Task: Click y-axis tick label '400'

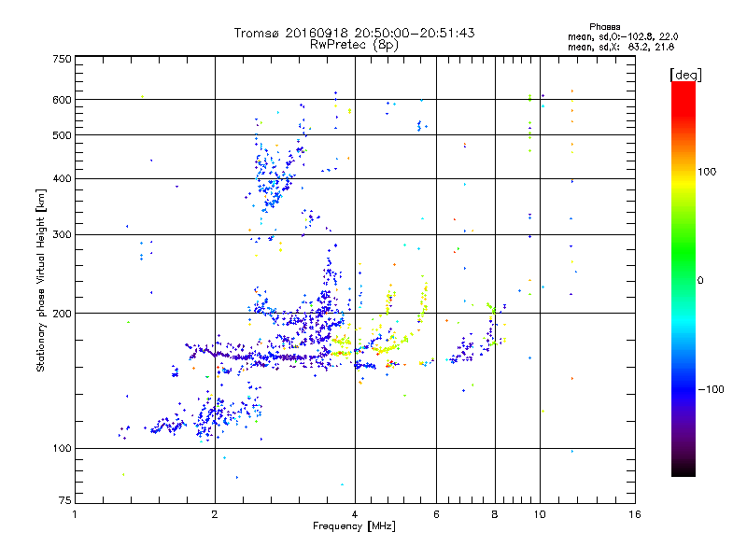Action: coord(62,179)
